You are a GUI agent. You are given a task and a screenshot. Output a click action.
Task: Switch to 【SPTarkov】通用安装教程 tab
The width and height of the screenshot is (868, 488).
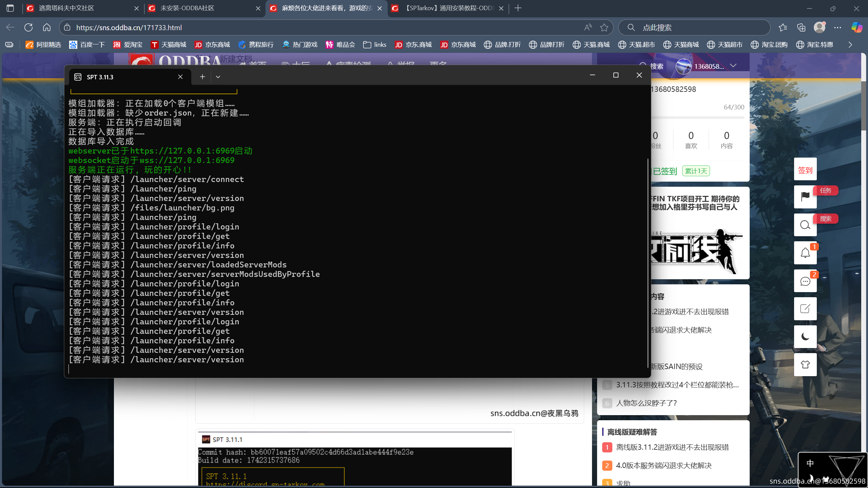tap(448, 8)
